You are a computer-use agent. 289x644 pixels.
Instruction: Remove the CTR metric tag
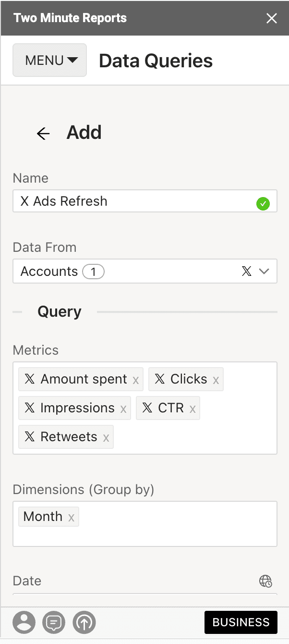click(193, 409)
